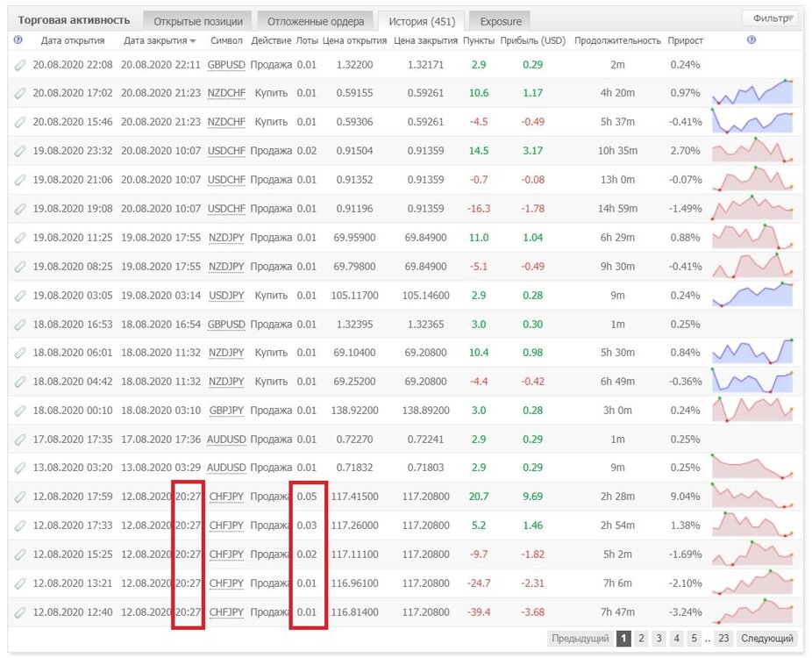Screen dimensions: 812x658
Task: Open GBPUSD symbol link in 20.08.2020 22:08 row
Action: coord(226,65)
